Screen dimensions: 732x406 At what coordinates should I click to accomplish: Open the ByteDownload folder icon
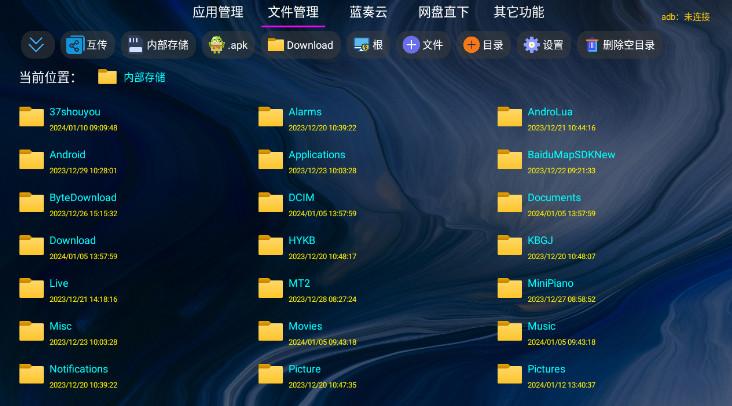click(31, 203)
